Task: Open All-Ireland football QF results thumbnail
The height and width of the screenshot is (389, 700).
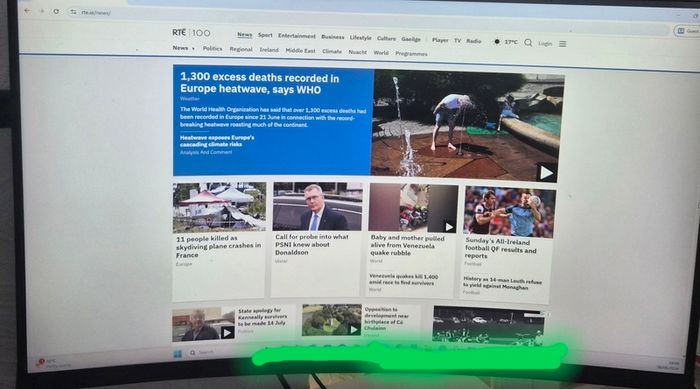Action: [509, 212]
